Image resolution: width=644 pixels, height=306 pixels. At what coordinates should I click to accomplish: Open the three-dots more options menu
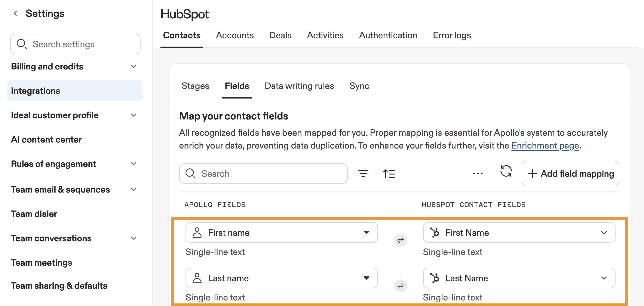coord(478,174)
